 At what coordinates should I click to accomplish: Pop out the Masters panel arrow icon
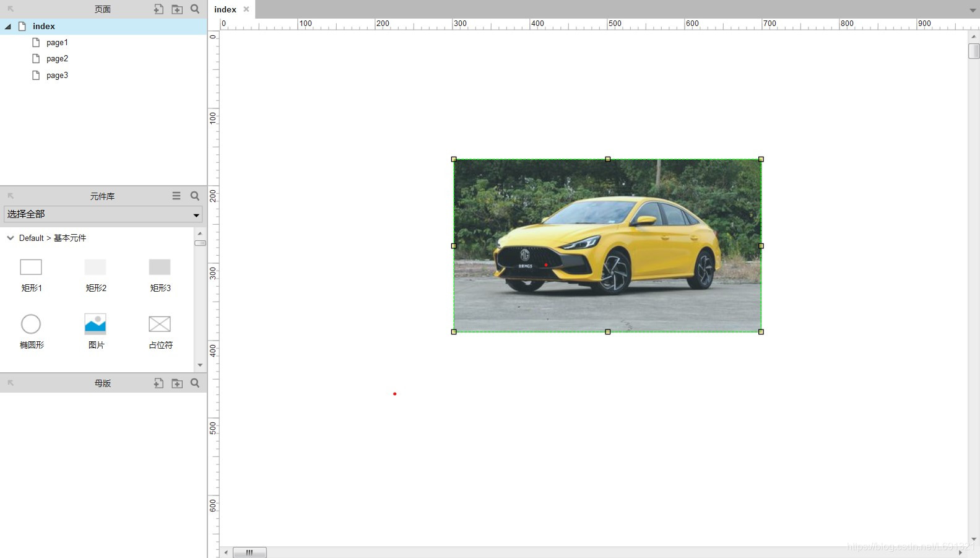[x=11, y=383]
